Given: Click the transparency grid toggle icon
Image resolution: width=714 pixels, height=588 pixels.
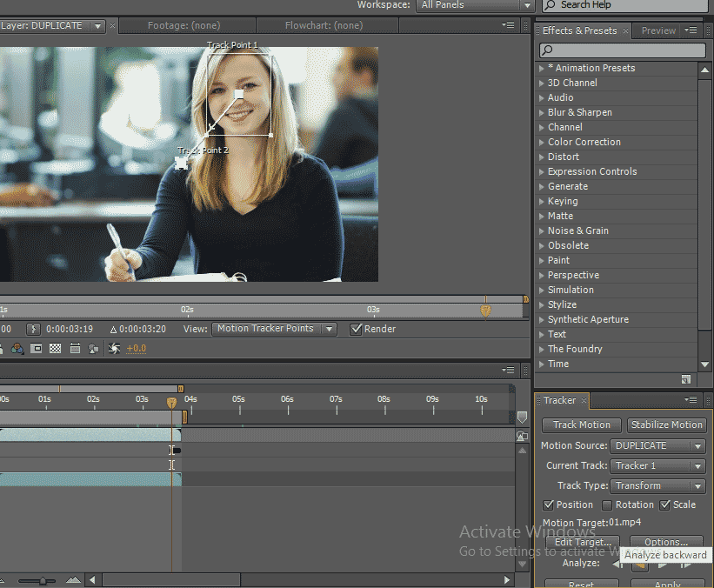Looking at the screenshot, I should click(56, 349).
